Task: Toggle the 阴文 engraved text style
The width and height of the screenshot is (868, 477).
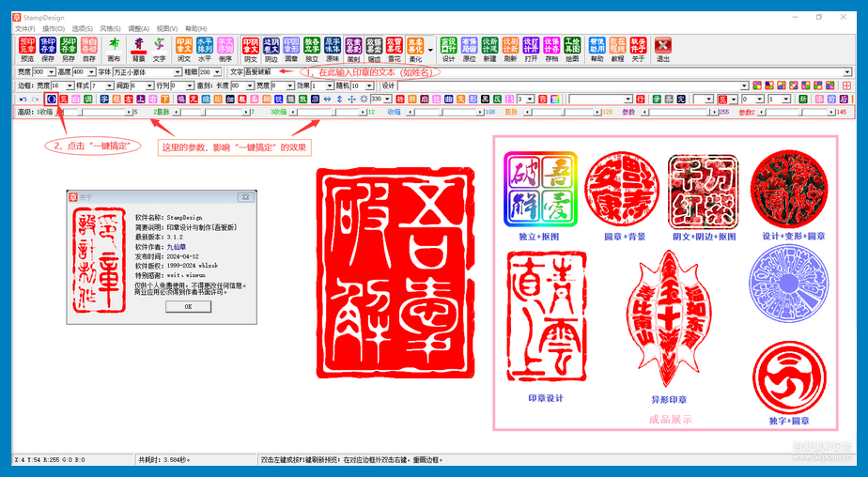Action: (251, 47)
